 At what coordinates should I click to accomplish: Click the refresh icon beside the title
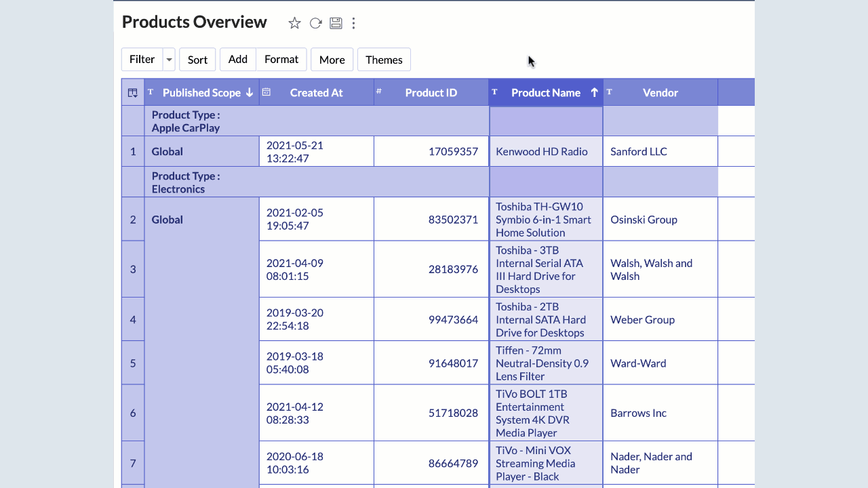315,23
